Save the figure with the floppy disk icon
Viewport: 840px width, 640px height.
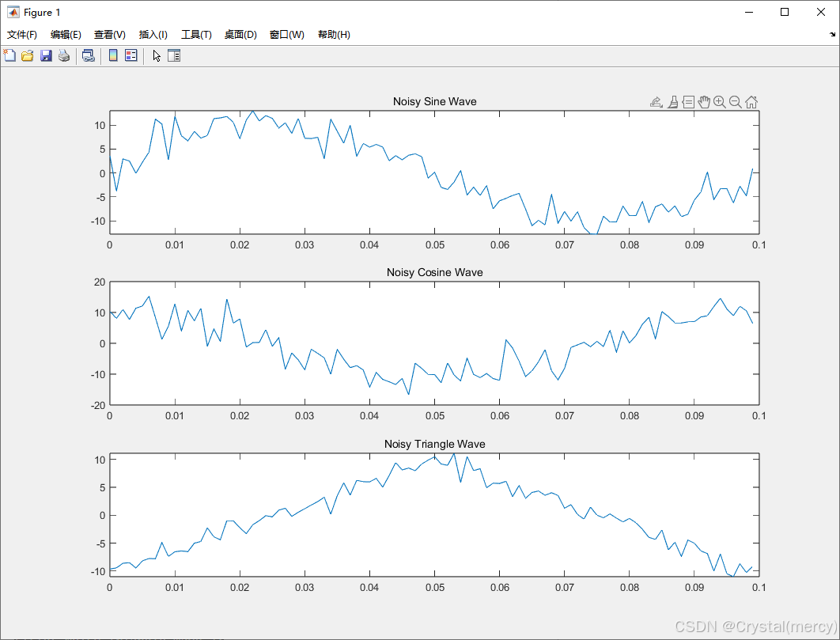coord(46,55)
